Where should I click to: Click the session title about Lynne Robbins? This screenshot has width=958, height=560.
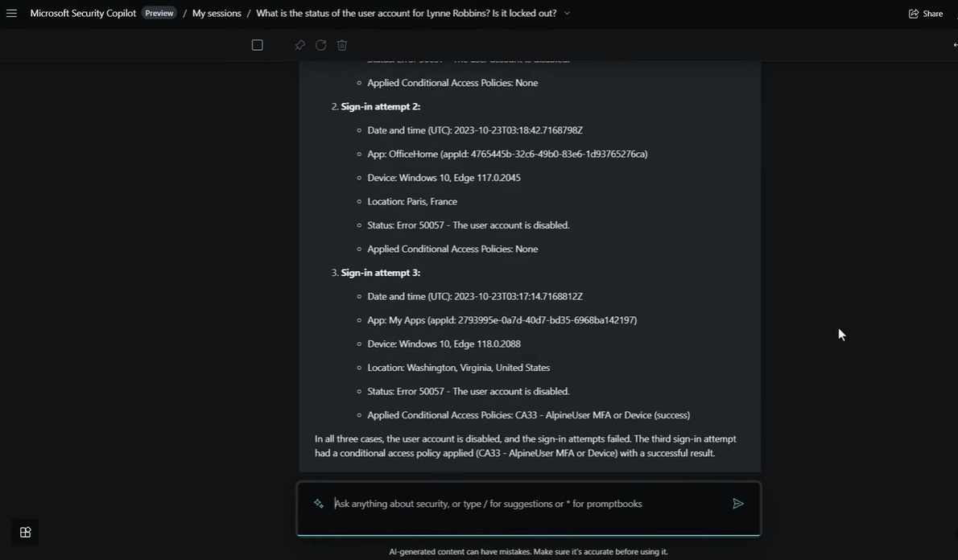click(x=406, y=13)
